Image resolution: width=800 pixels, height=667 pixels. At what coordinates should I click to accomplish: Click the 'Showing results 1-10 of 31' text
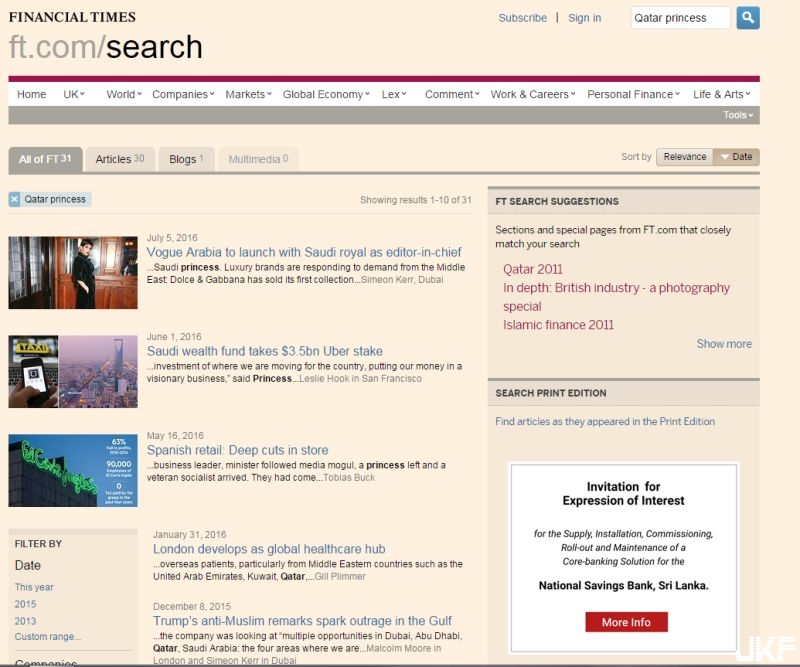[x=416, y=200]
